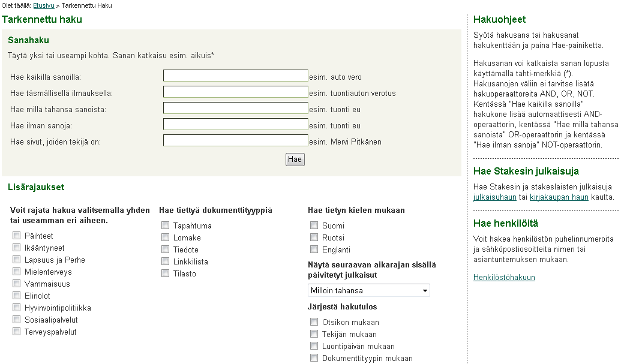Select the Mielenterveys checkbox
The image size is (621, 364).
16,272
